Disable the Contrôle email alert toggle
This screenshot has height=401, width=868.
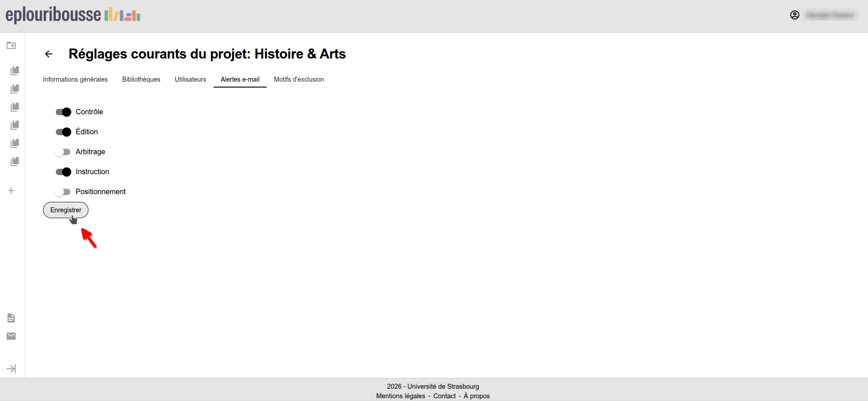[x=63, y=112]
